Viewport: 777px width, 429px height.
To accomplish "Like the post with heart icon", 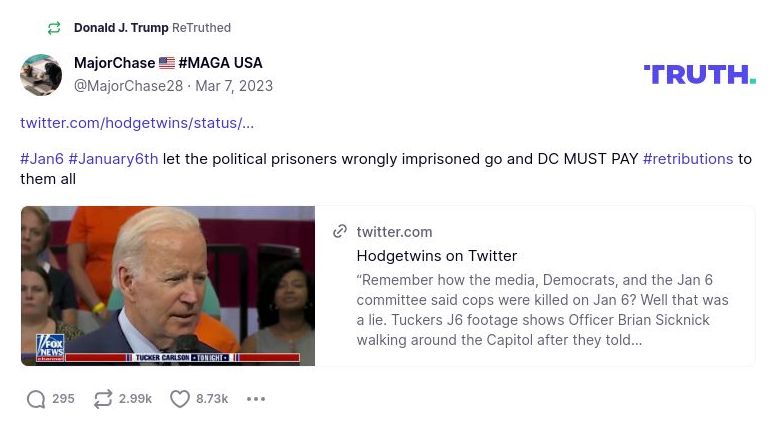I will [180, 399].
